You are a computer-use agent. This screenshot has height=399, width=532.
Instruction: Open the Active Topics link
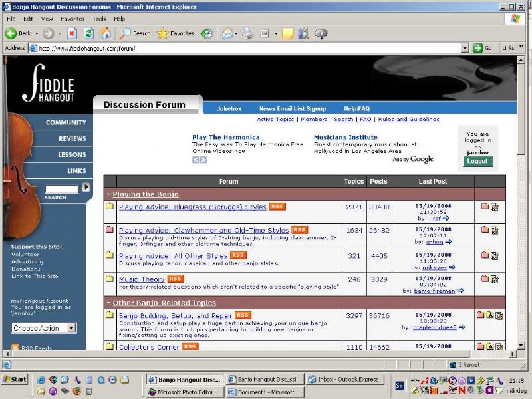click(x=275, y=120)
